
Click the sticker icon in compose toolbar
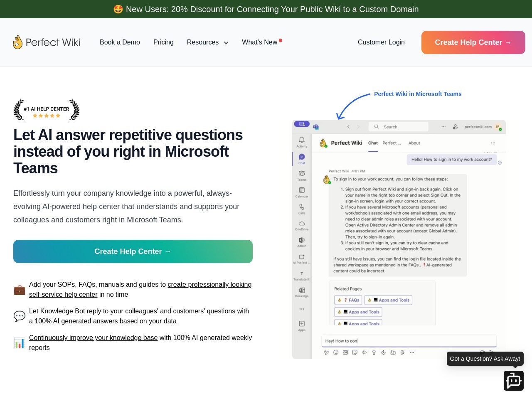(355, 352)
